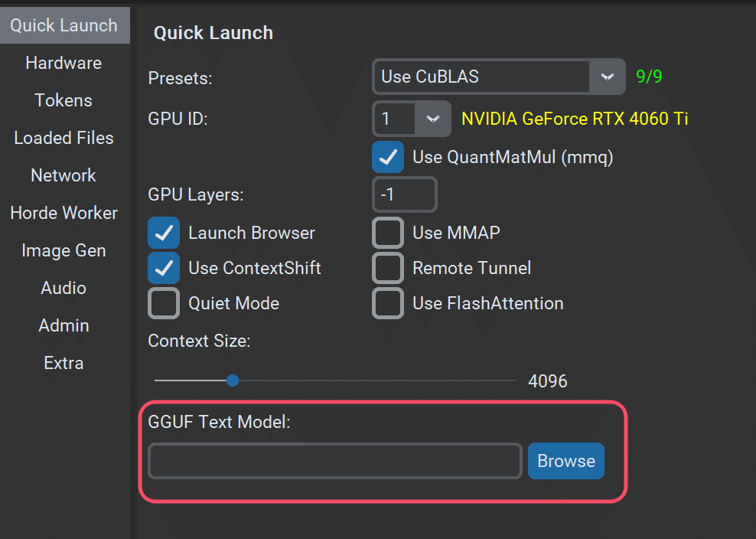Switch to the Image Gen tab

click(64, 250)
